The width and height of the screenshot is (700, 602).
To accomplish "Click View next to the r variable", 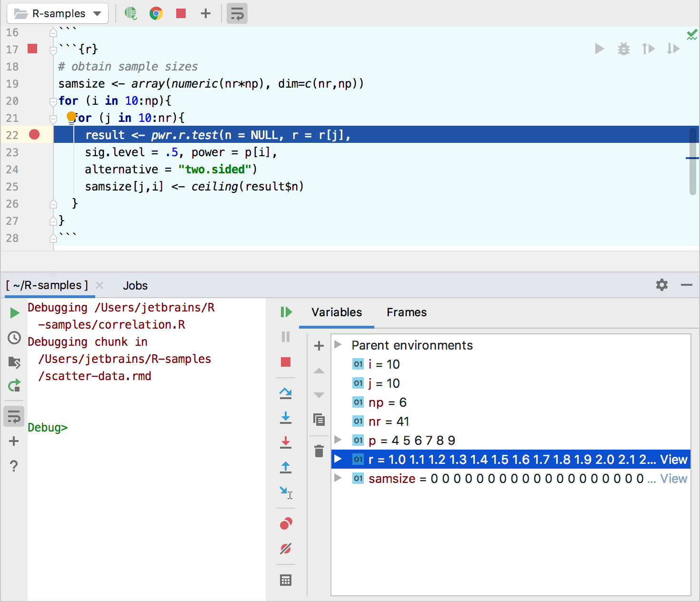I will point(674,459).
